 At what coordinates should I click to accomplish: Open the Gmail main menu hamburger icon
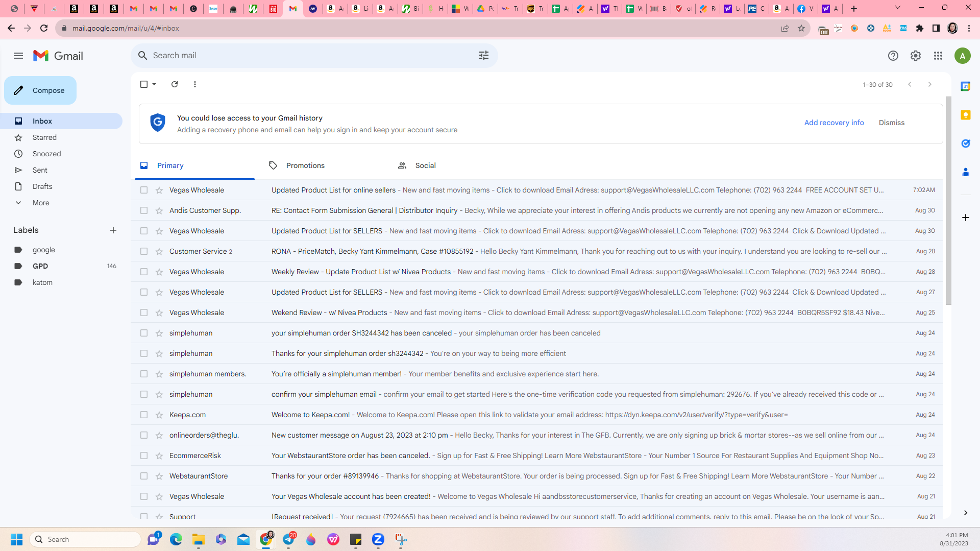[18, 56]
